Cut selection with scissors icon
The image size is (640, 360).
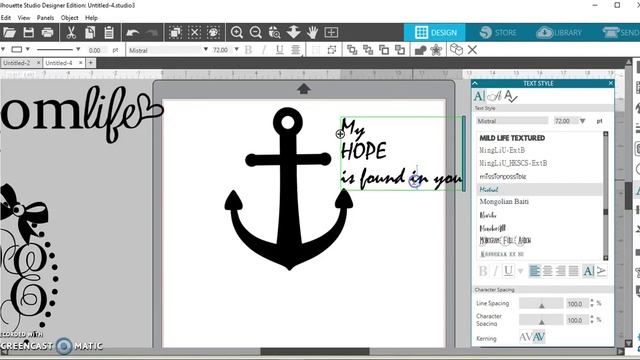point(71,32)
